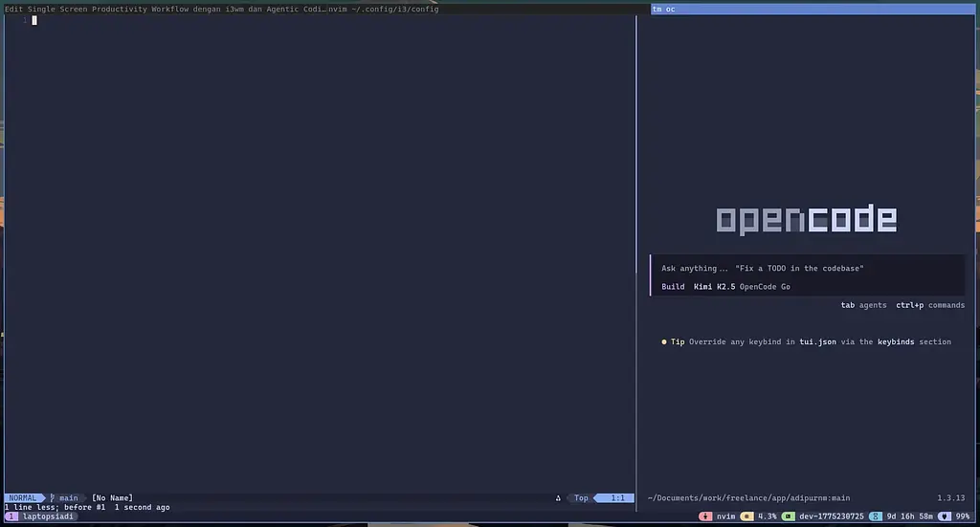The width and height of the screenshot is (980, 527).
Task: Click the 'Ask anything...' prompt input
Action: pos(763,269)
